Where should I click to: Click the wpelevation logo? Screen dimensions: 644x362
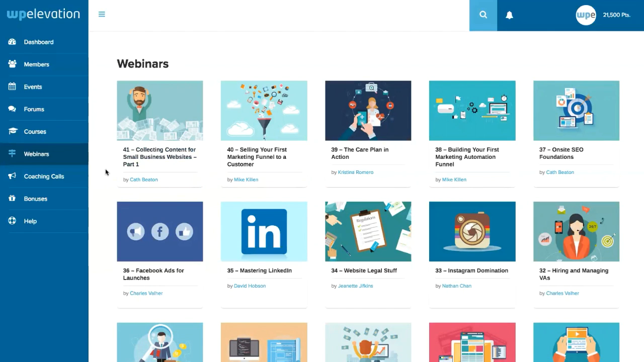43,15
